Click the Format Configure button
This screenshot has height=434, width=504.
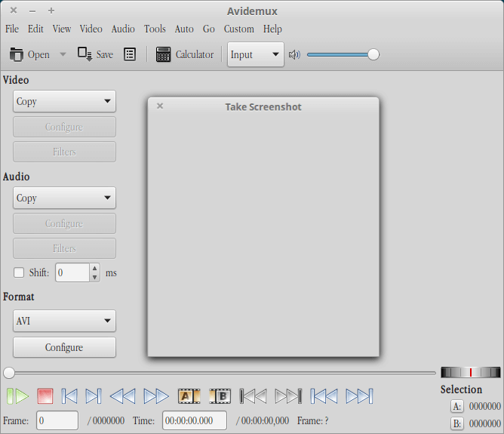coord(64,347)
